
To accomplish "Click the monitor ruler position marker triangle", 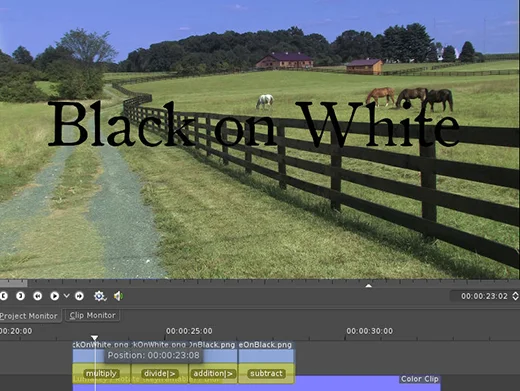I will point(368,286).
